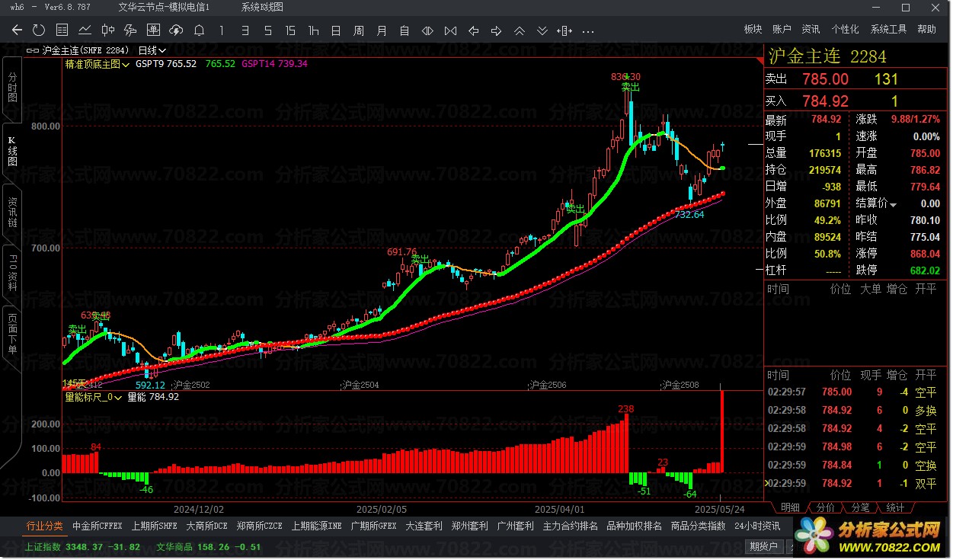The height and width of the screenshot is (560, 953).
Task: Select the 自 custom period button
Action: click(405, 30)
